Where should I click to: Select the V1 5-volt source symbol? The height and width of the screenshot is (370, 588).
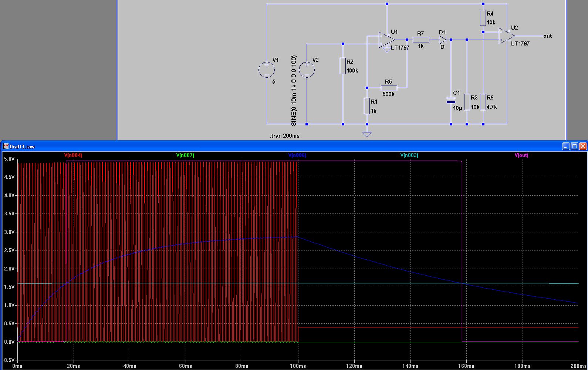click(x=267, y=70)
